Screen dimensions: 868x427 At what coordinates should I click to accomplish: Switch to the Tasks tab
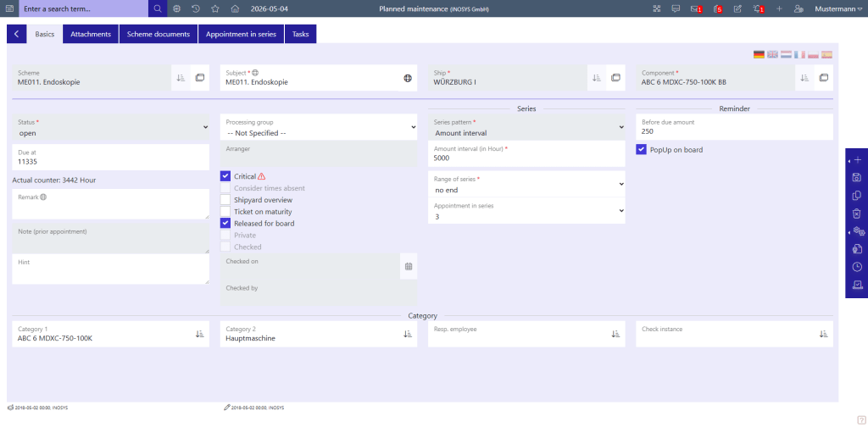pos(301,34)
